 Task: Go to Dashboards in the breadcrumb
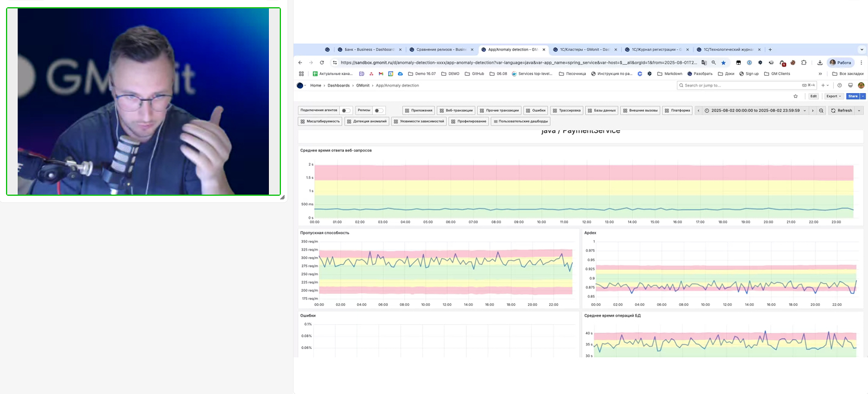point(339,85)
